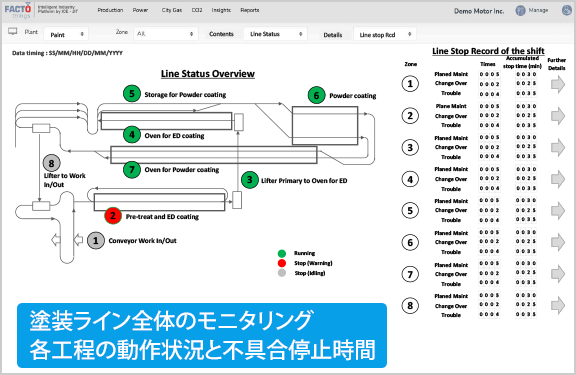
Task: Click the monitor icon beside Plant
Action: [x=13, y=32]
